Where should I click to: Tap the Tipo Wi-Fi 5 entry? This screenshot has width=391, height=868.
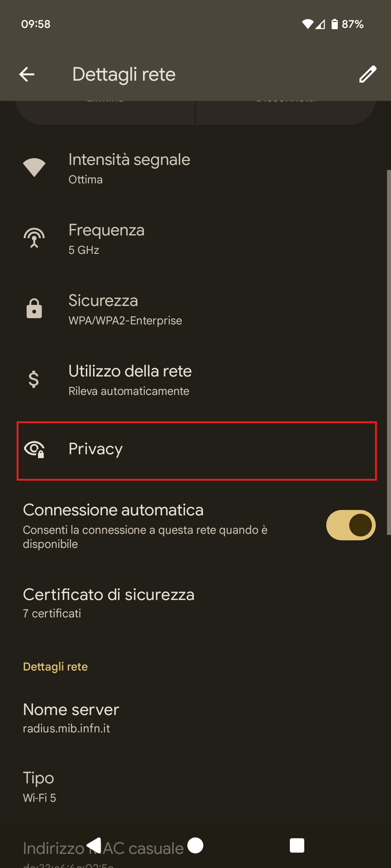195,787
